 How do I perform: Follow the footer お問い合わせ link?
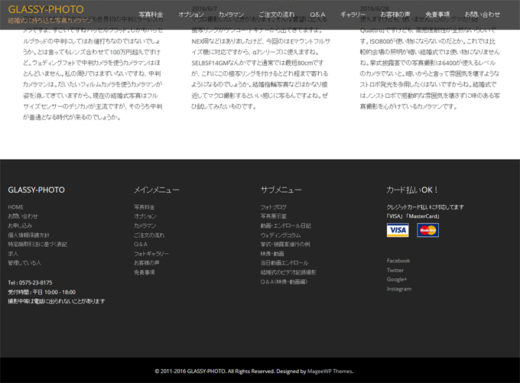pyautogui.click(x=23, y=216)
